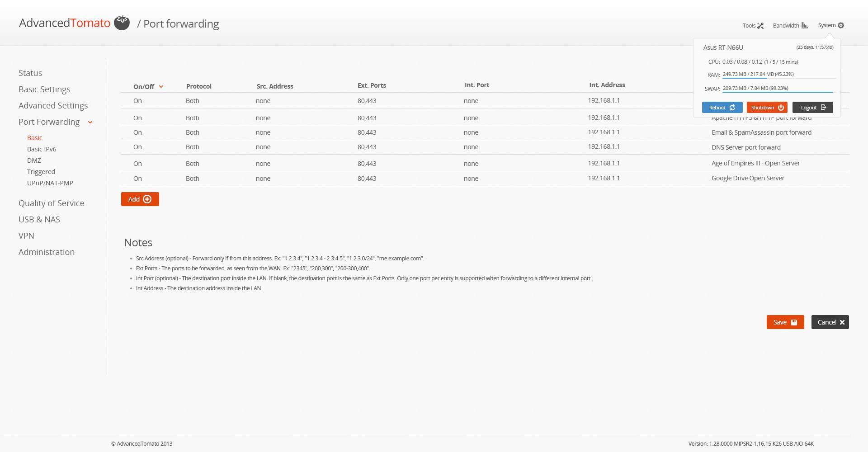Open the Bandwidth chart icon
Screen dimensions: 868x452
805,25
